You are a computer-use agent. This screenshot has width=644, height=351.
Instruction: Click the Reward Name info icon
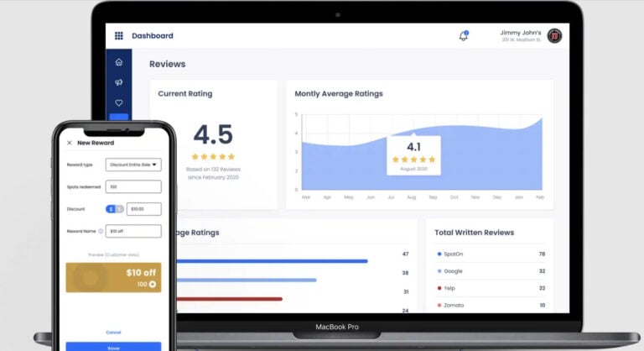click(101, 231)
